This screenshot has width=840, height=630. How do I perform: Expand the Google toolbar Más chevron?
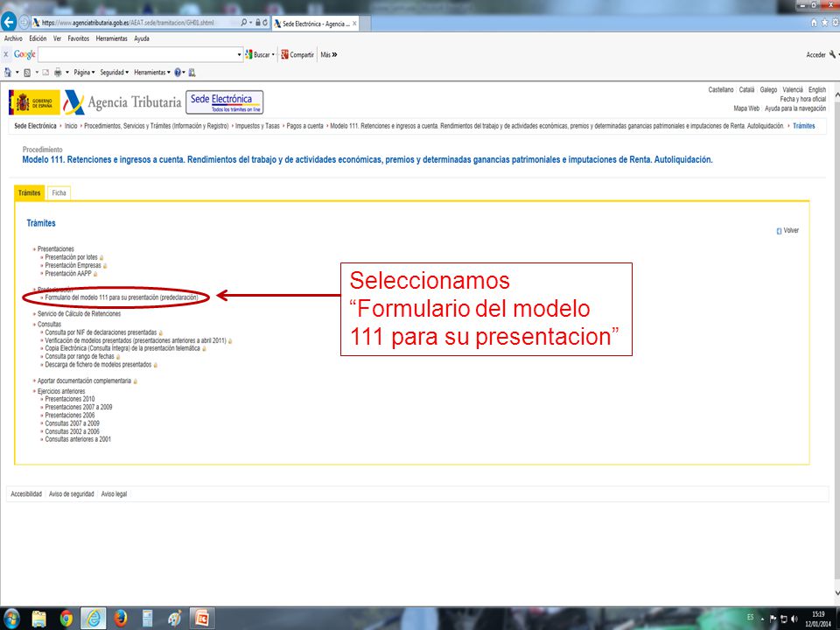point(328,54)
